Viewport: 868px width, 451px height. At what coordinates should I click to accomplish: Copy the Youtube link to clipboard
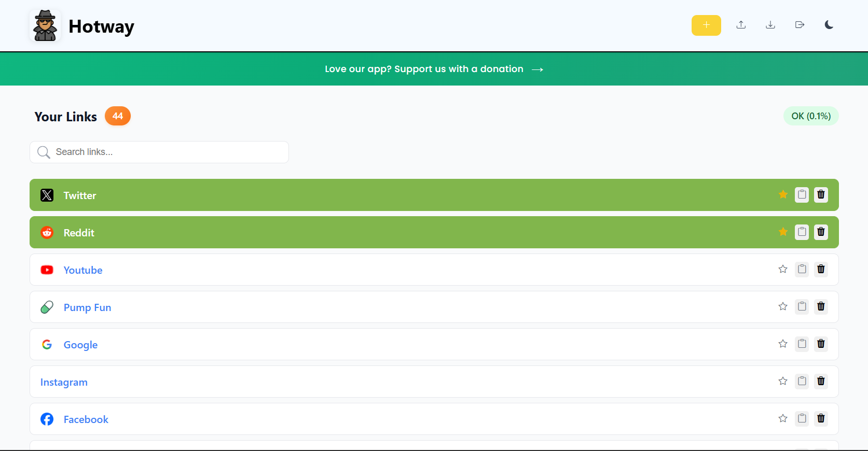tap(802, 269)
